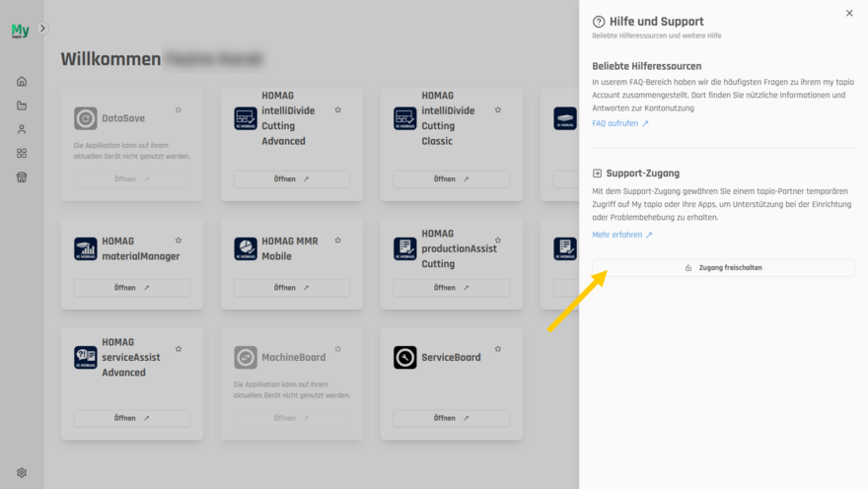Image resolution: width=868 pixels, height=489 pixels.
Task: Favorite the MachineBoard star
Action: pos(337,349)
